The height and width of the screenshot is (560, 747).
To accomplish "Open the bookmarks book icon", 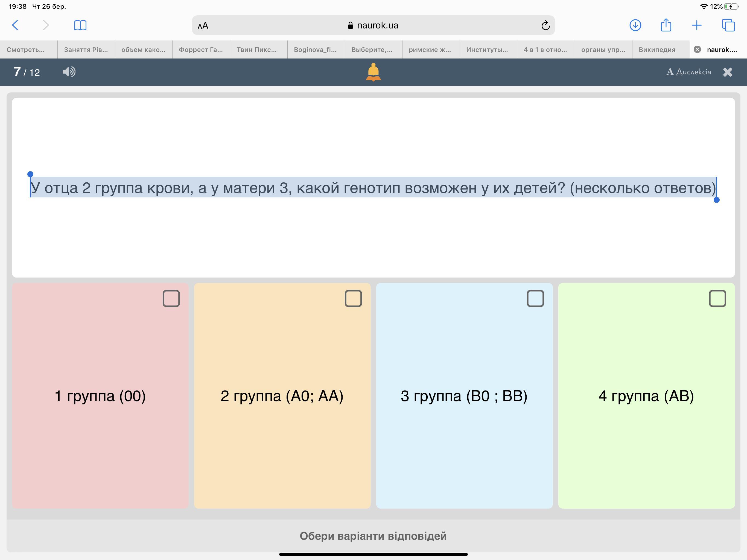I will (80, 25).
